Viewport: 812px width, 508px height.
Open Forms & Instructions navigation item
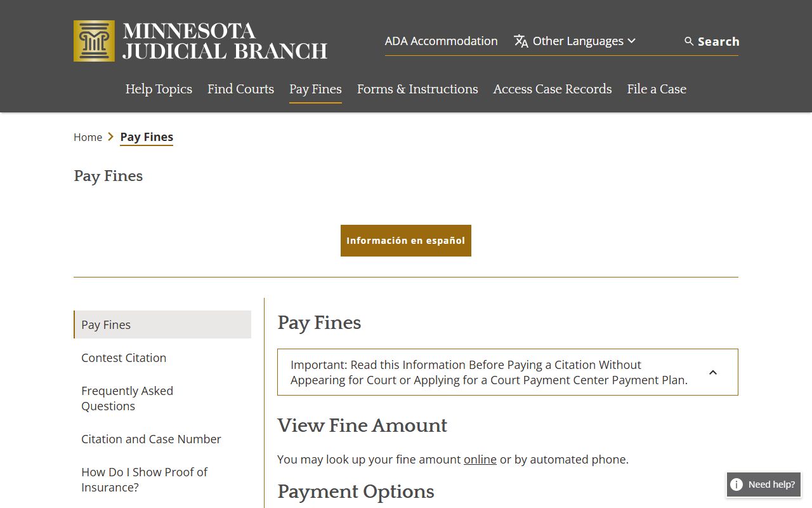pyautogui.click(x=417, y=89)
